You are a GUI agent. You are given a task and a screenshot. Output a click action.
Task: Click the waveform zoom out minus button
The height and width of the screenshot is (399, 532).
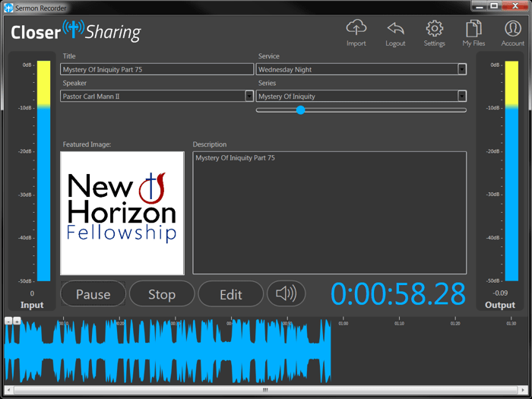pyautogui.click(x=8, y=321)
